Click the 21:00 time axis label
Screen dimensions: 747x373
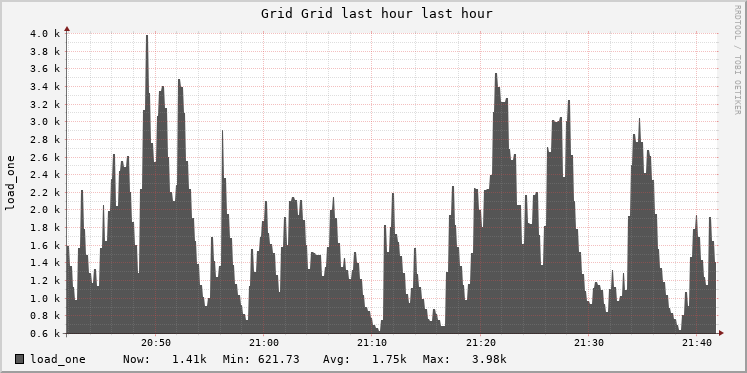pyautogui.click(x=264, y=343)
